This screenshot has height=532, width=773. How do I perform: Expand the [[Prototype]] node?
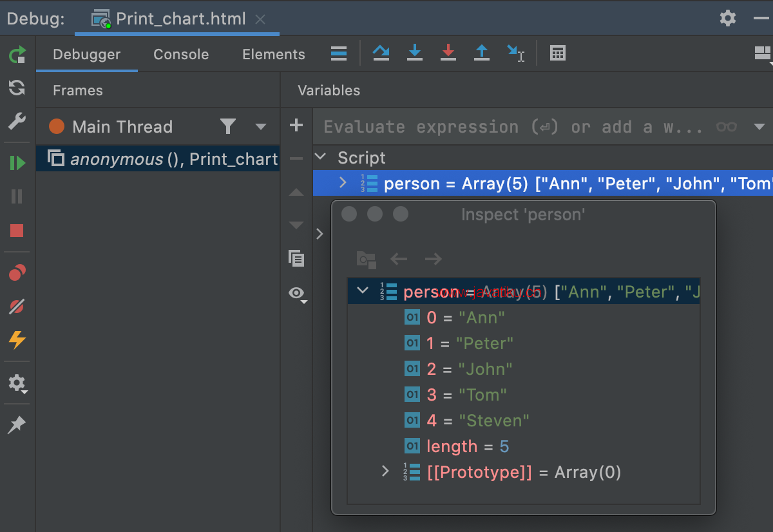(x=385, y=471)
